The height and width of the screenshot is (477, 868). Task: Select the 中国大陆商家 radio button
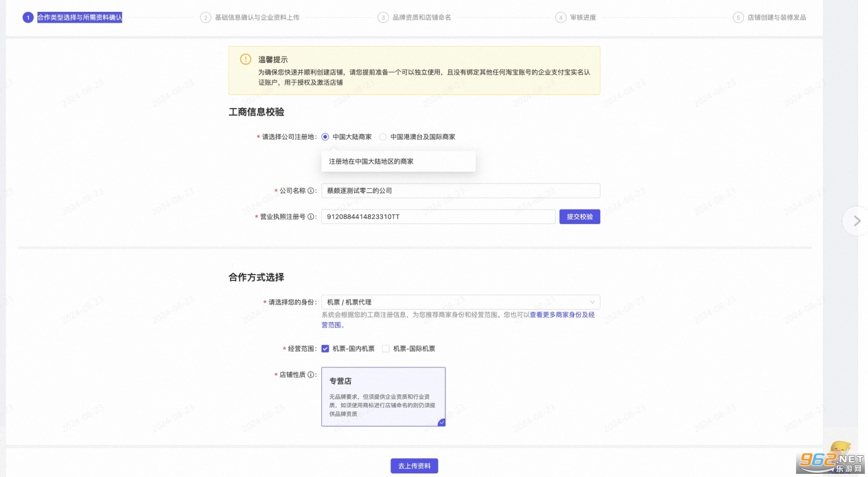point(325,137)
